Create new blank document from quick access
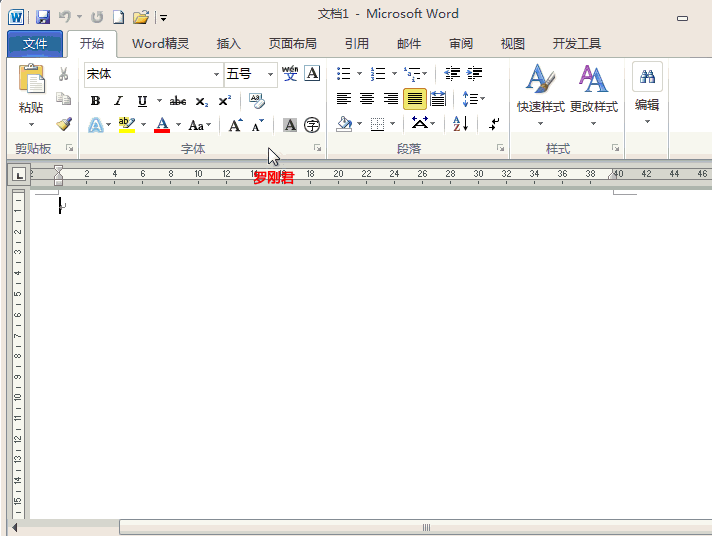This screenshot has width=712, height=536. pyautogui.click(x=119, y=17)
